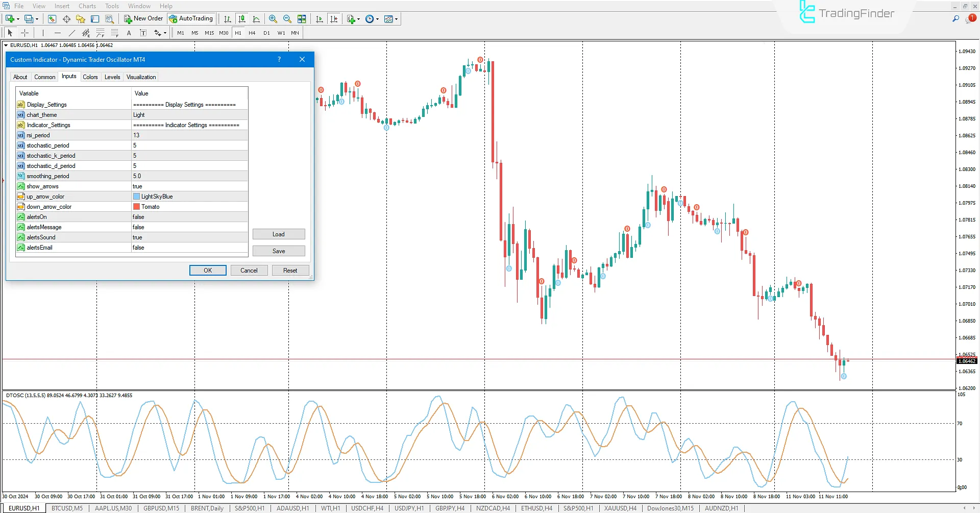This screenshot has width=980, height=513.
Task: Pick the trendline drawing tool
Action: coord(71,33)
